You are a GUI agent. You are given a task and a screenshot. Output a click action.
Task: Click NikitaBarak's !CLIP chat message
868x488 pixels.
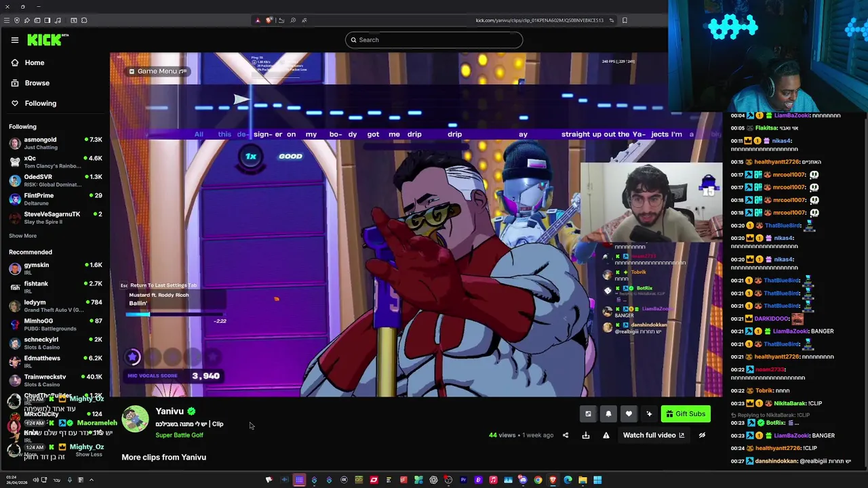pyautogui.click(x=778, y=403)
